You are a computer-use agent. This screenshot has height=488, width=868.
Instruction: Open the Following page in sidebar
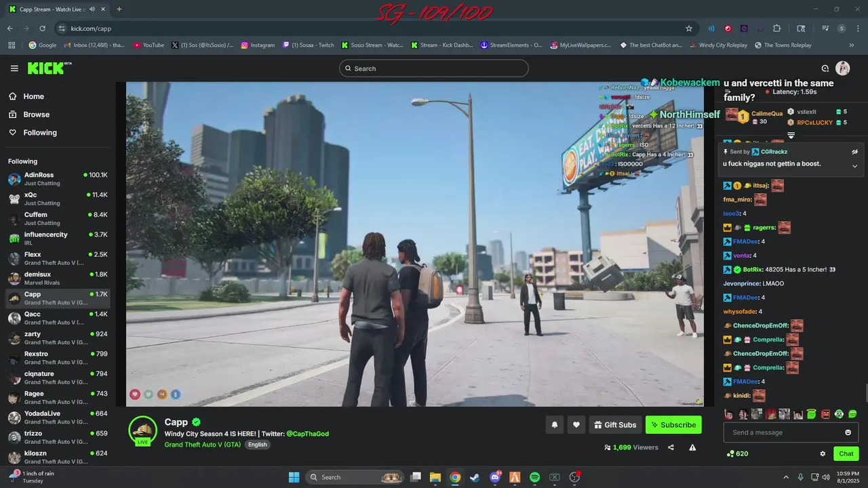[58, 133]
